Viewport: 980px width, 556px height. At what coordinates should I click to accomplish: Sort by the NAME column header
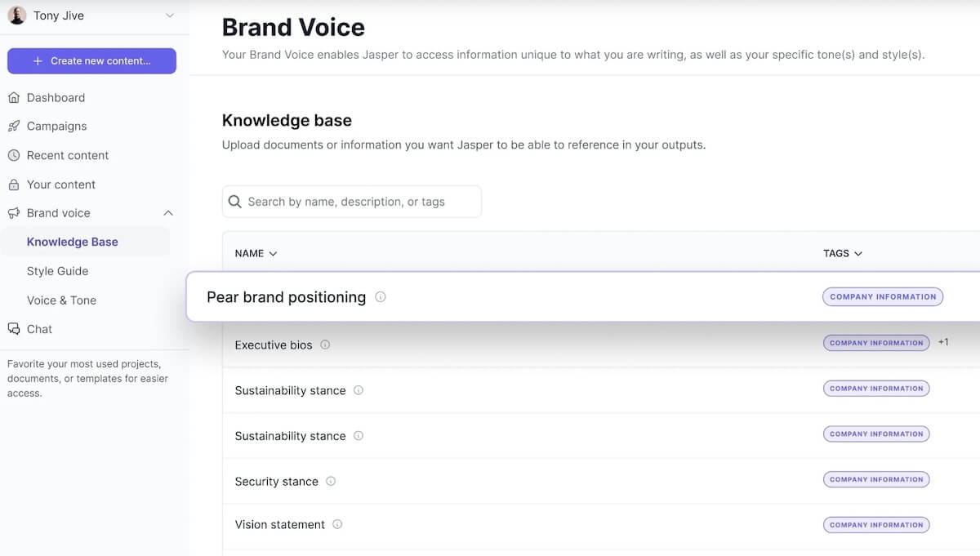tap(256, 253)
